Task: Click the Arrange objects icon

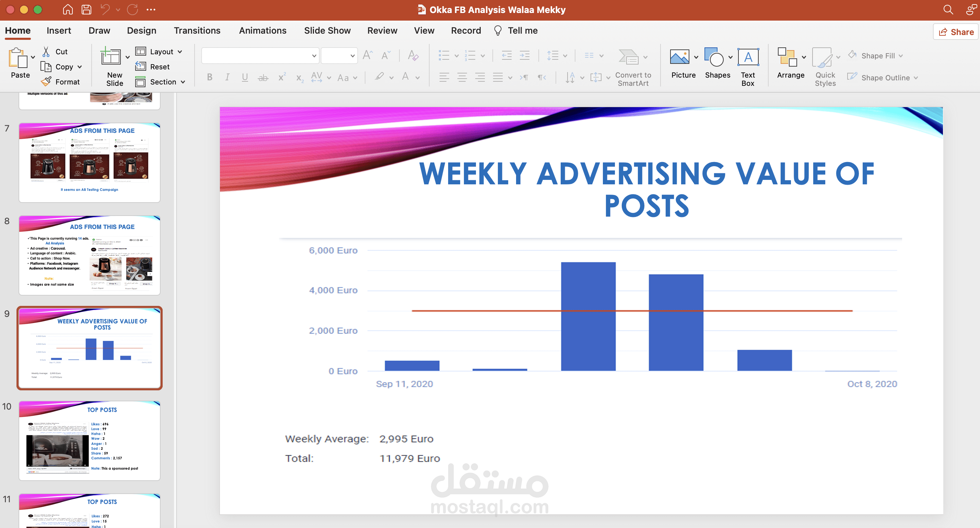Action: pyautogui.click(x=787, y=57)
